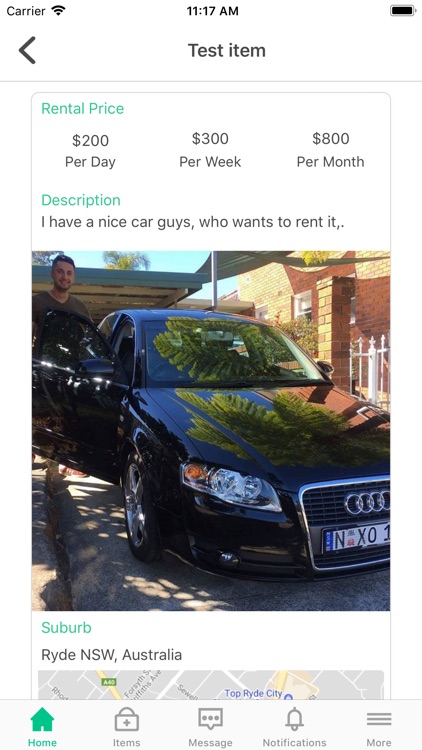This screenshot has width=422, height=750.
Task: Open the More hamburger menu icon
Action: pos(379,719)
